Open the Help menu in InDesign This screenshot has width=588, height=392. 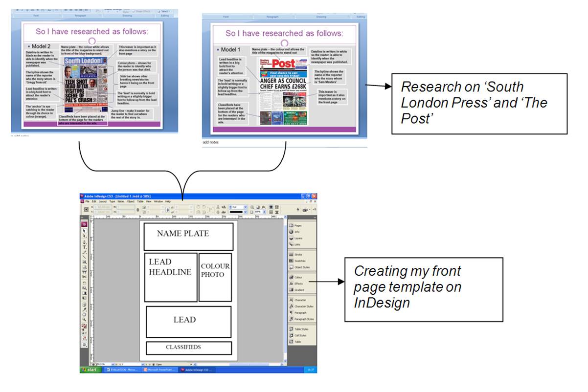coord(168,201)
